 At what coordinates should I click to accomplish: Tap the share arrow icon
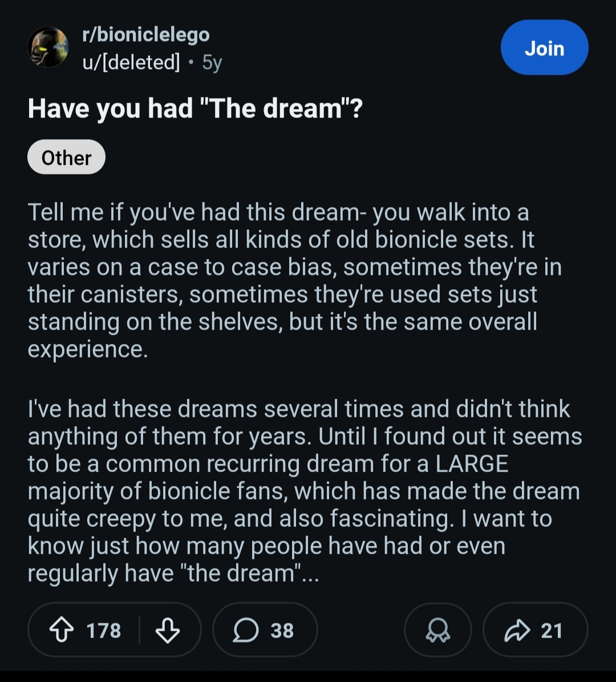pyautogui.click(x=517, y=630)
